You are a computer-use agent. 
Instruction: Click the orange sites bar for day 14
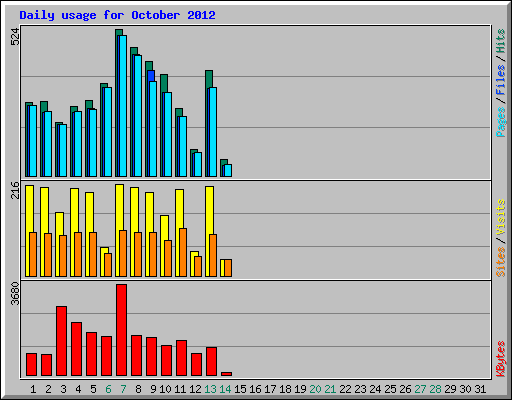pyautogui.click(x=228, y=268)
